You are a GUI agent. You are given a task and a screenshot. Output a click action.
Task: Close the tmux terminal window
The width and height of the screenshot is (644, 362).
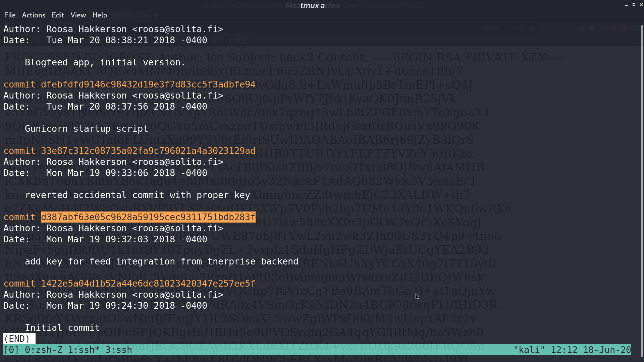pyautogui.click(x=641, y=5)
